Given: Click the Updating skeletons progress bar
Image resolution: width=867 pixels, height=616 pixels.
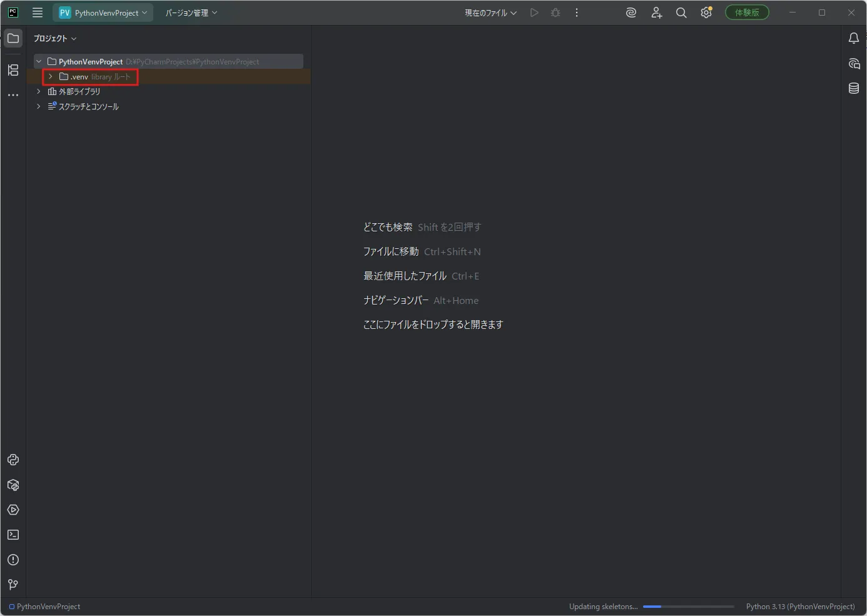Looking at the screenshot, I should pos(688,607).
